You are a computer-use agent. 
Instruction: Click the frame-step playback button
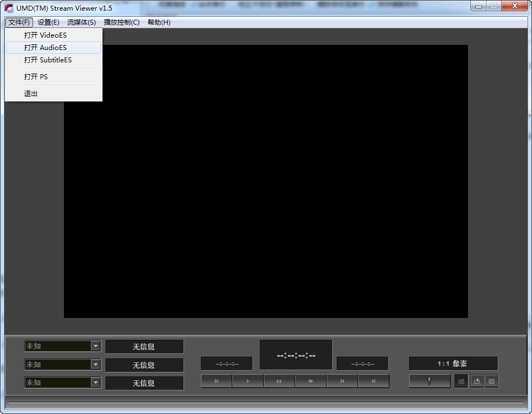(216, 381)
